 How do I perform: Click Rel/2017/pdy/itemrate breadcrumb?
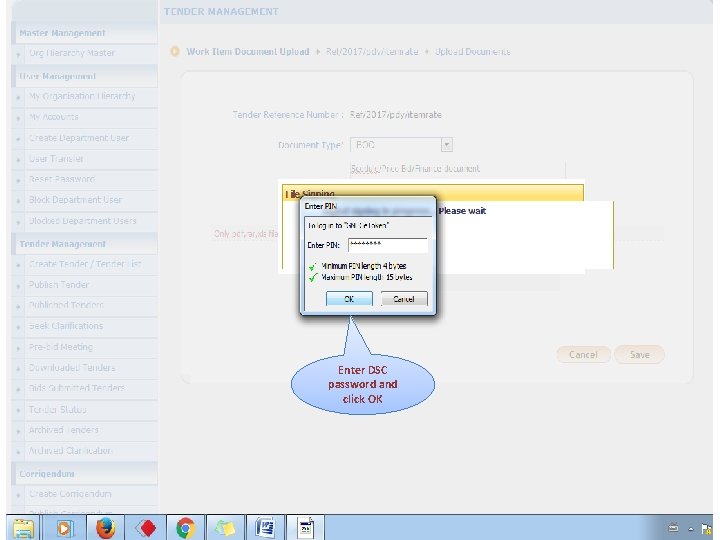point(372,51)
